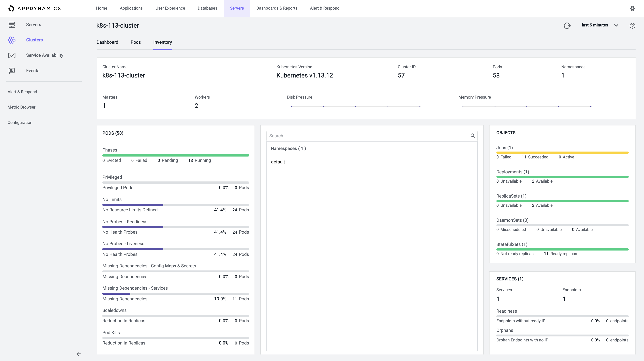Switch to the Pods tab
This screenshot has height=361, width=644.
coord(136,42)
